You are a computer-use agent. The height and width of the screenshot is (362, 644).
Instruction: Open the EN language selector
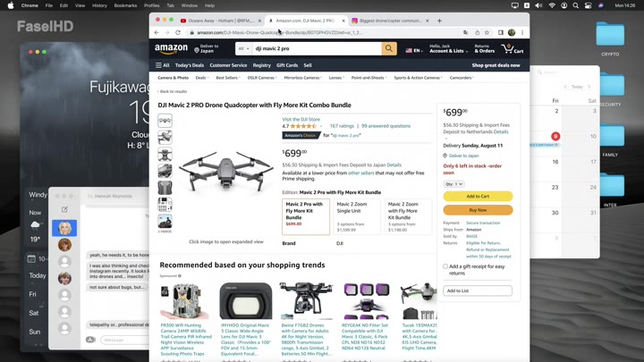tap(413, 51)
